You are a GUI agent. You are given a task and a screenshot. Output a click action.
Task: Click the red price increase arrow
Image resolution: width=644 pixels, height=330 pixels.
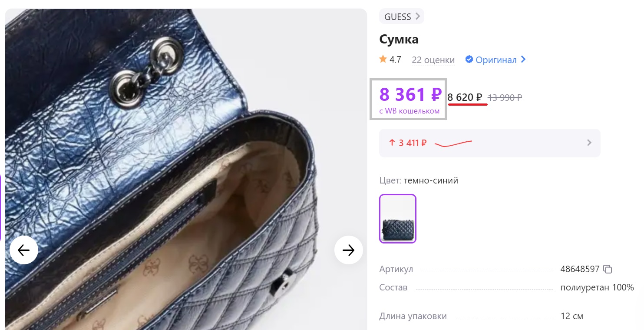(392, 143)
